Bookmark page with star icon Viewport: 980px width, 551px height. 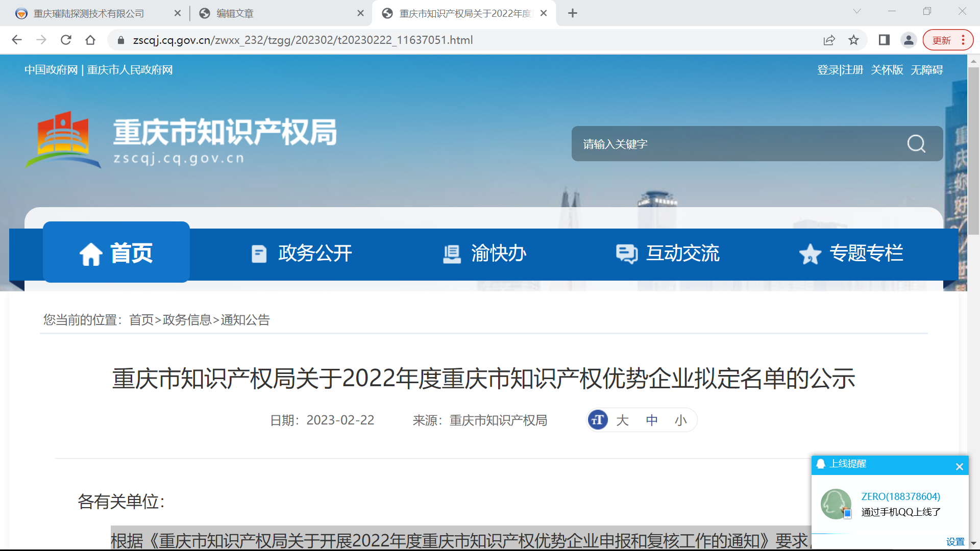(x=853, y=40)
